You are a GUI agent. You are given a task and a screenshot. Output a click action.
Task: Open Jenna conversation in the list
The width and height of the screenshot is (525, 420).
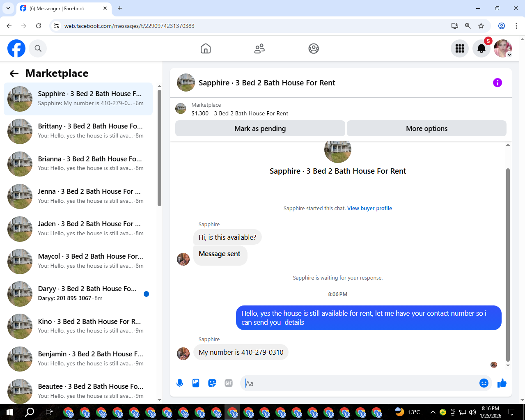pyautogui.click(x=78, y=196)
